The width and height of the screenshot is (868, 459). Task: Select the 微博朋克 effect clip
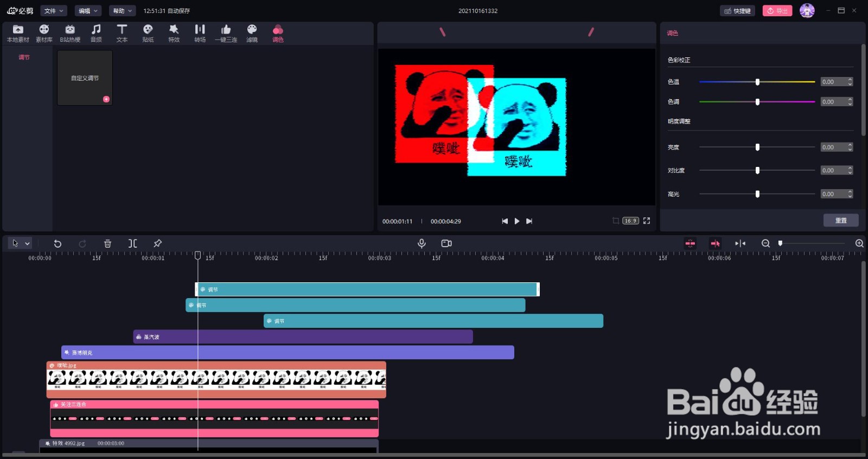(x=288, y=353)
